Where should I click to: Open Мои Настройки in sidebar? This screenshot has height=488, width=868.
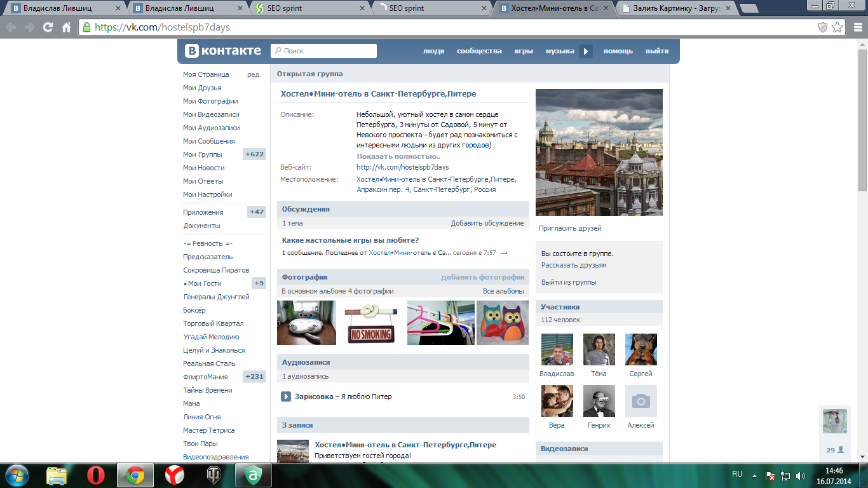tap(208, 194)
